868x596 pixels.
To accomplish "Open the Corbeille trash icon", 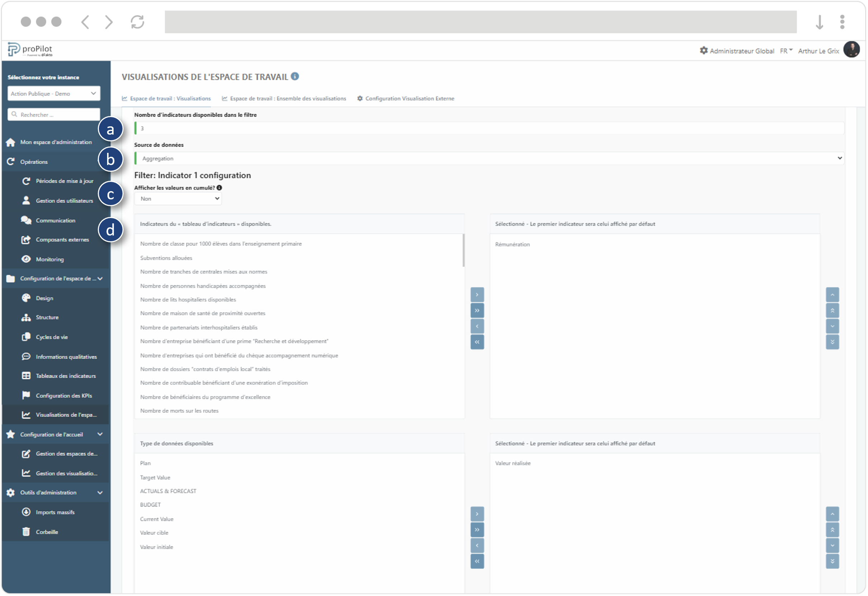I will pos(26,533).
